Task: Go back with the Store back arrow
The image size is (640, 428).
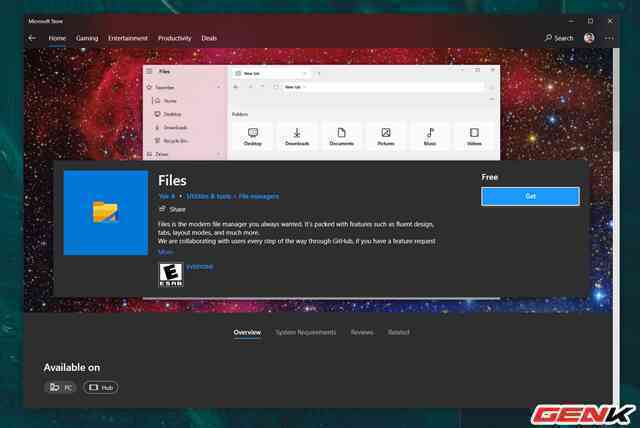Action: click(32, 38)
